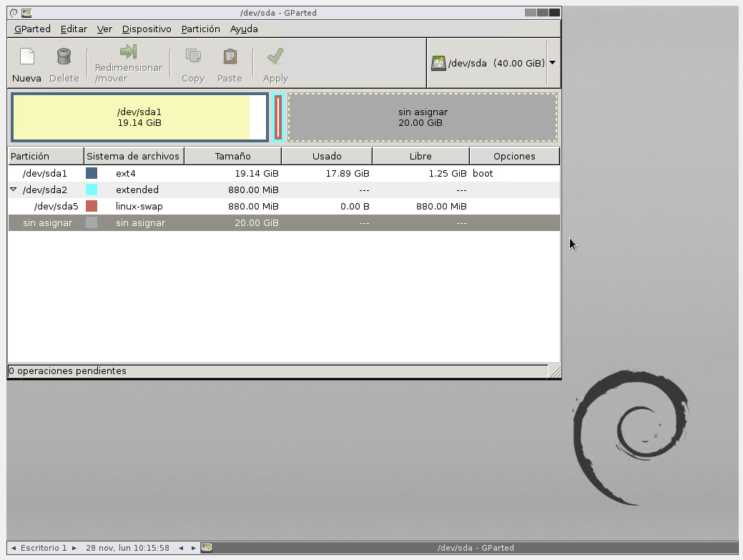Viewport: 743px width, 560px height.
Task: Select the /dev/sda2 row in the partition list
Action: click(x=284, y=190)
